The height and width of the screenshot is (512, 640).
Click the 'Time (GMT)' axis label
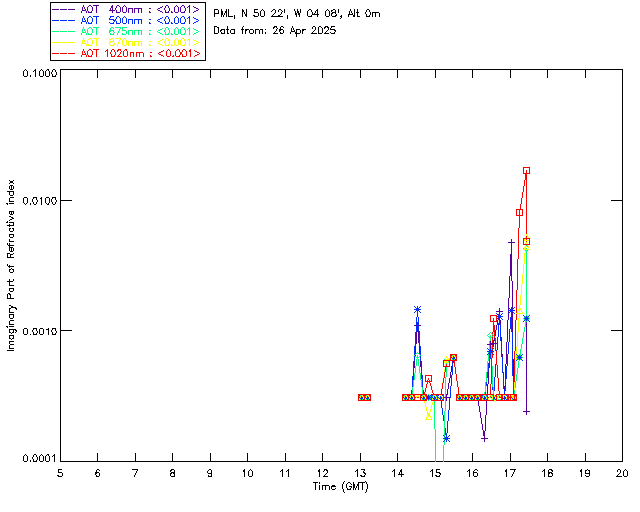(340, 487)
